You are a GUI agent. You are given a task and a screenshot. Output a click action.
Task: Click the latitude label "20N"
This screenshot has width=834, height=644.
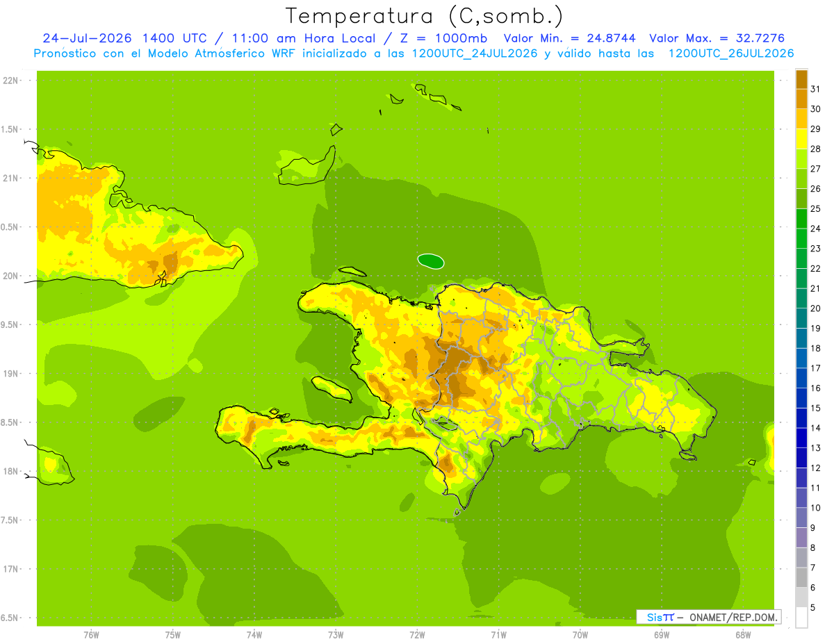tap(10, 276)
